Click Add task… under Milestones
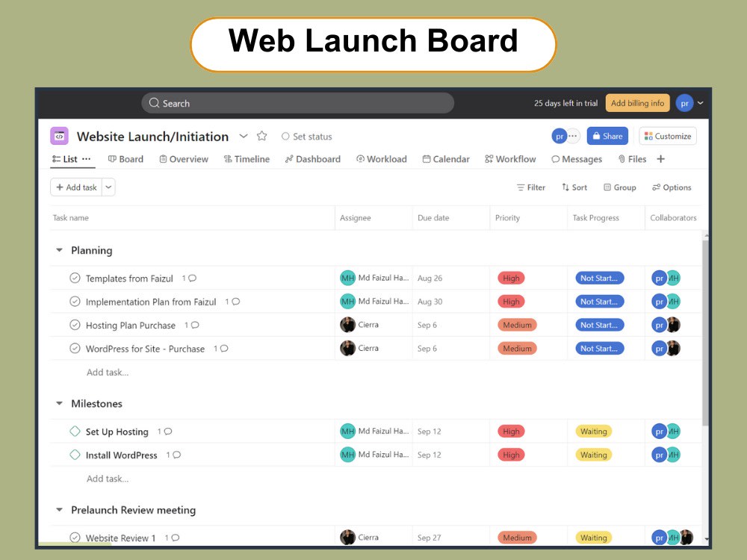 pyautogui.click(x=108, y=479)
